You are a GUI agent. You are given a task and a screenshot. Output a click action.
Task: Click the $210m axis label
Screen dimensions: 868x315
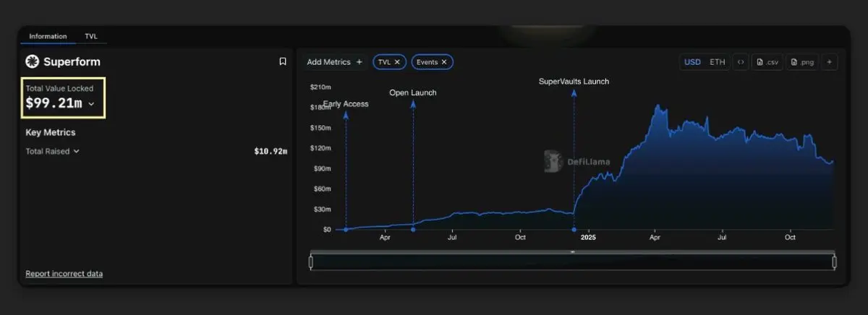pos(320,87)
